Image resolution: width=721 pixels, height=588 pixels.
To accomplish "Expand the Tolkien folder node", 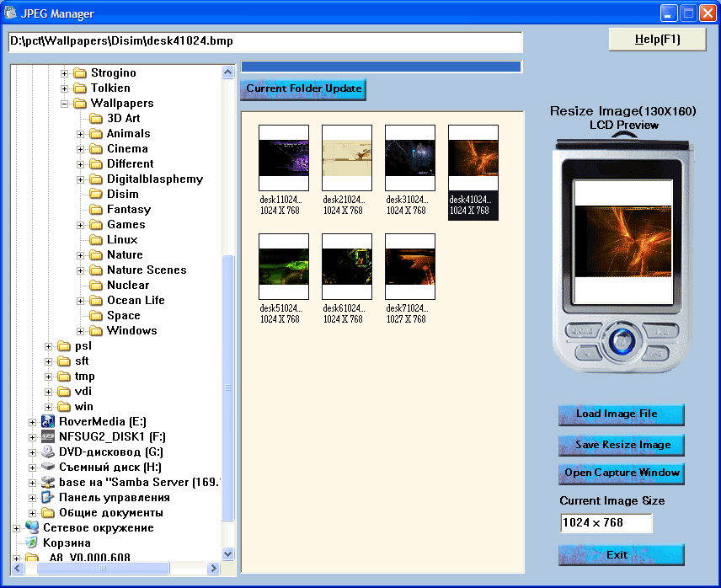I will click(65, 88).
